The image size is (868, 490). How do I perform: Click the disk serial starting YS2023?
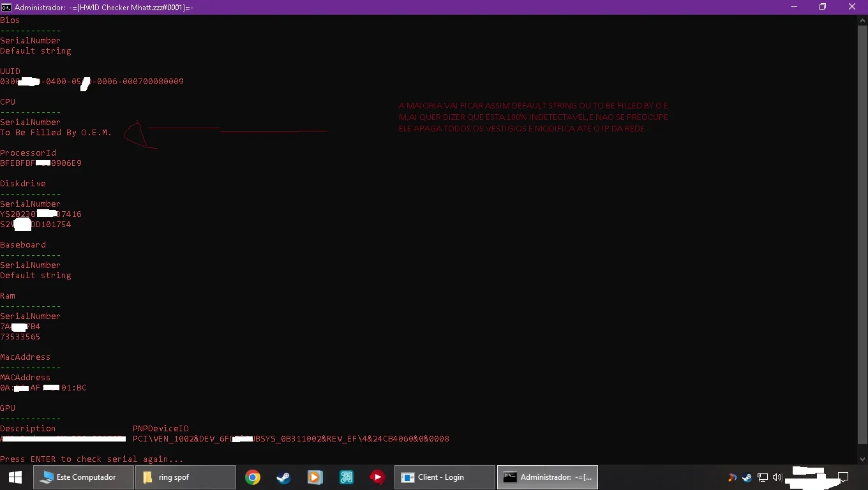point(41,214)
